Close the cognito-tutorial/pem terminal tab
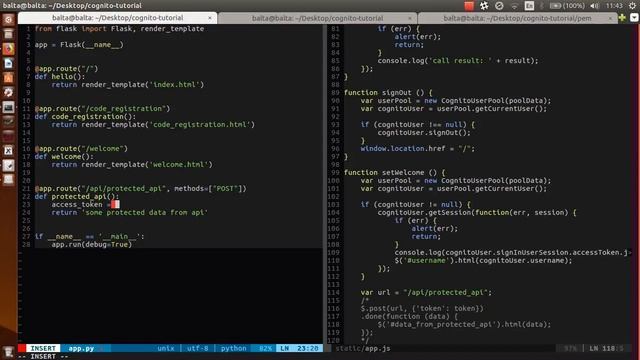The width and height of the screenshot is (640, 360). pos(610,18)
